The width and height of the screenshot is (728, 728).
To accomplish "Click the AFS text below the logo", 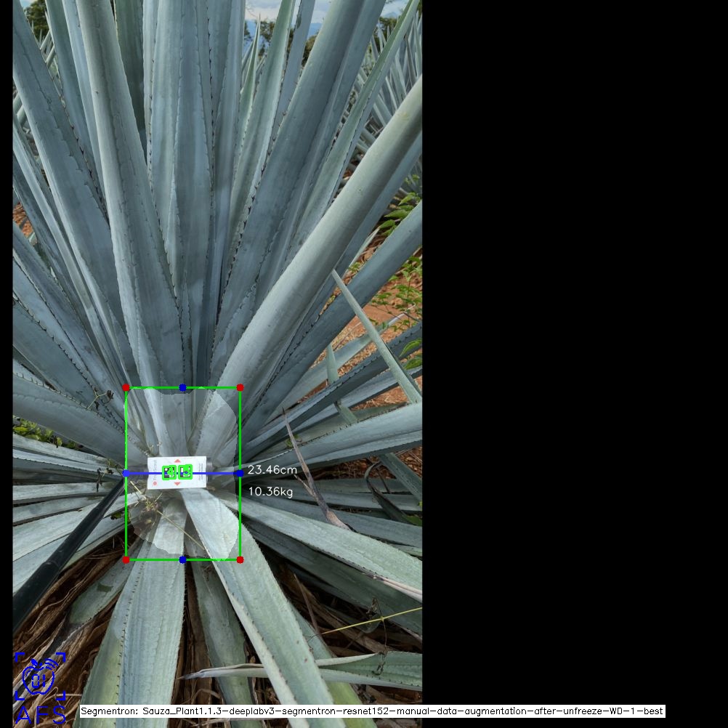I will click(40, 714).
